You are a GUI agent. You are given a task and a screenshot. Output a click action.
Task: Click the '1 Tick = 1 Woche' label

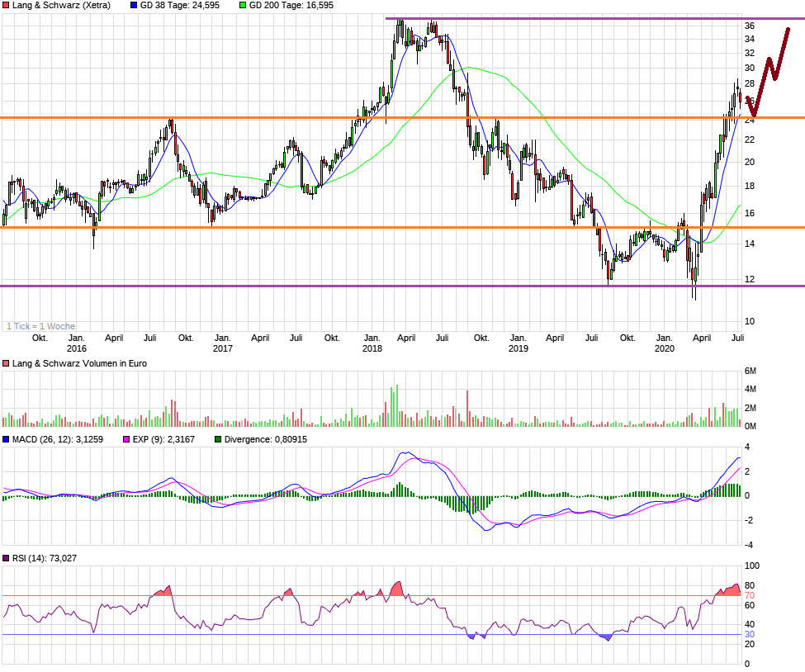[39, 326]
